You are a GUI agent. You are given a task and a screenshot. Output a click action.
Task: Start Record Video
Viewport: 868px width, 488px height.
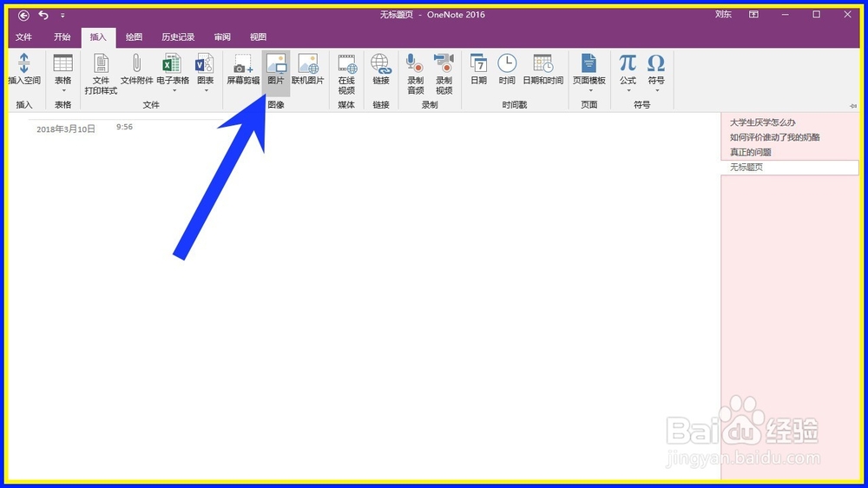(444, 63)
